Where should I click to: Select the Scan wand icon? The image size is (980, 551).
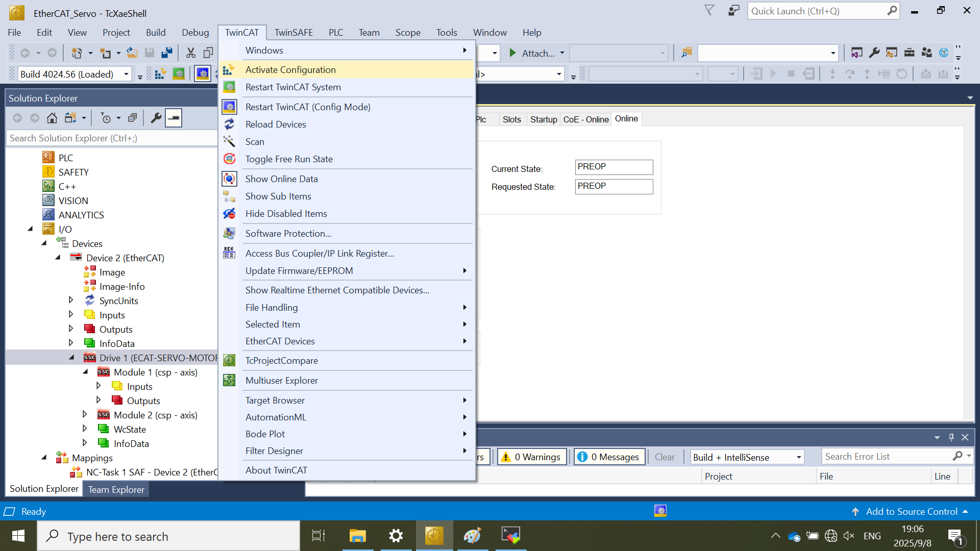coord(229,141)
